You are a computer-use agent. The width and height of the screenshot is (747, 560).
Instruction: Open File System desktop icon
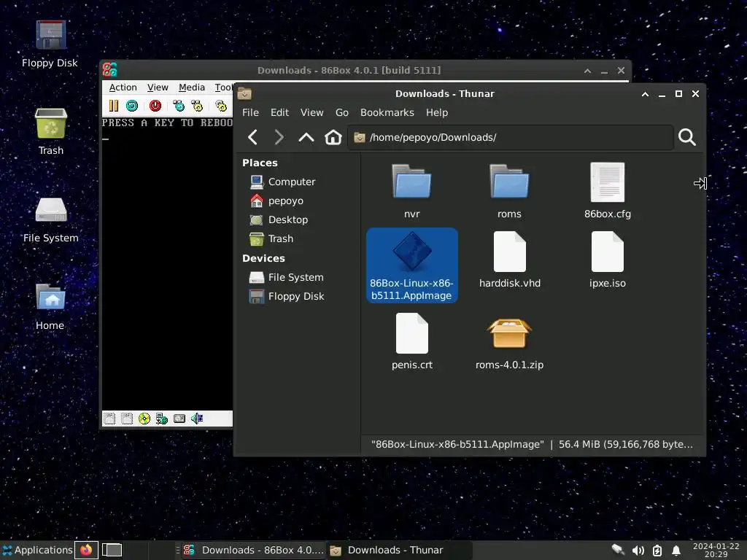click(x=51, y=219)
